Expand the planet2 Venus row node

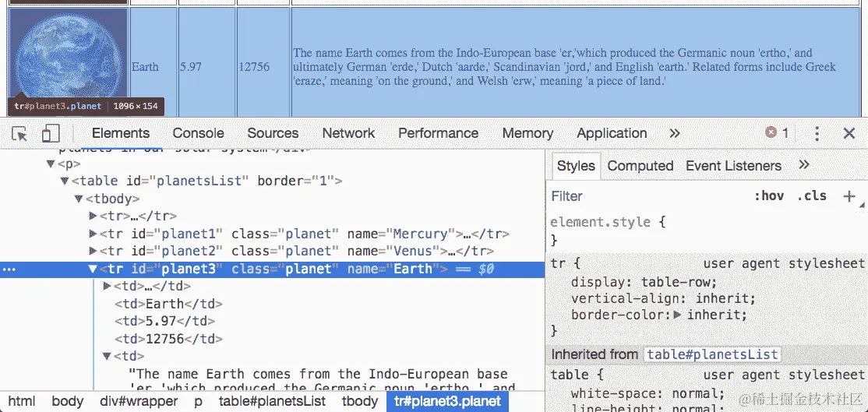coord(93,251)
